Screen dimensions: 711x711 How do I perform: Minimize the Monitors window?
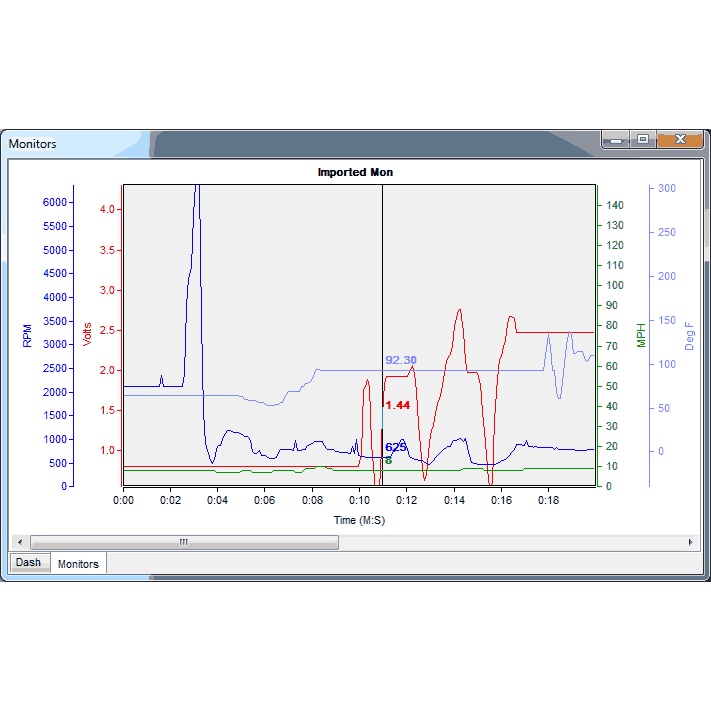coord(616,140)
